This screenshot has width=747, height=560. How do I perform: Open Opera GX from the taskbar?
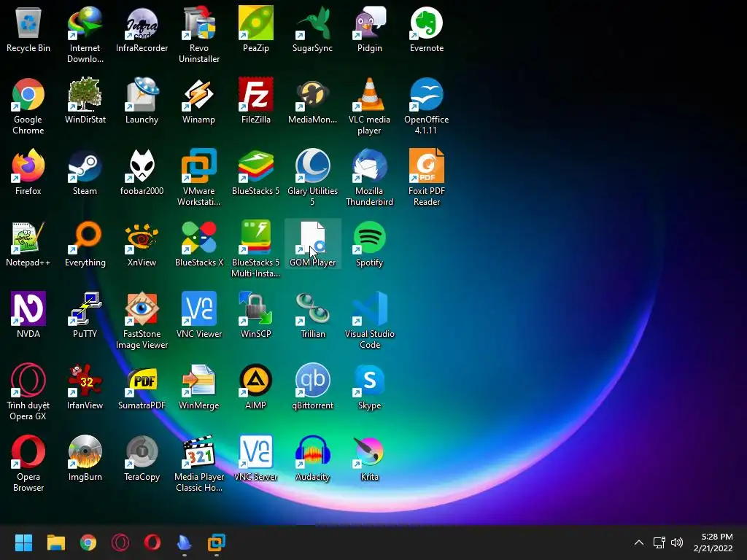click(120, 542)
